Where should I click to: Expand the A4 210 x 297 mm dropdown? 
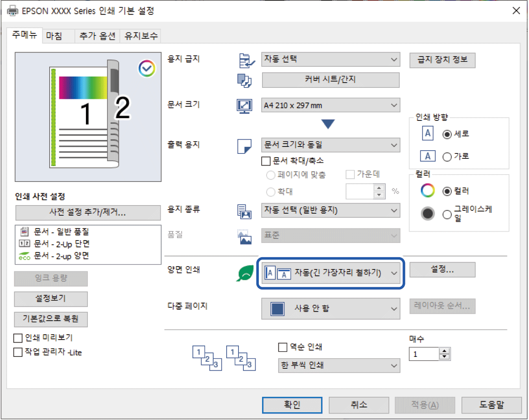(x=330, y=105)
